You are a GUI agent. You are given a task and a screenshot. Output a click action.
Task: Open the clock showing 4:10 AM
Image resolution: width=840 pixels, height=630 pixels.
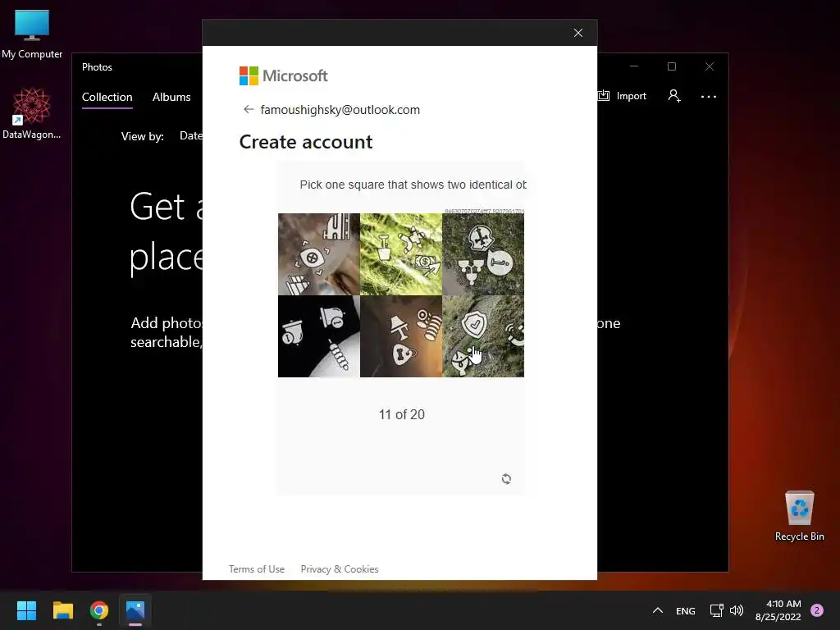pyautogui.click(x=778, y=610)
